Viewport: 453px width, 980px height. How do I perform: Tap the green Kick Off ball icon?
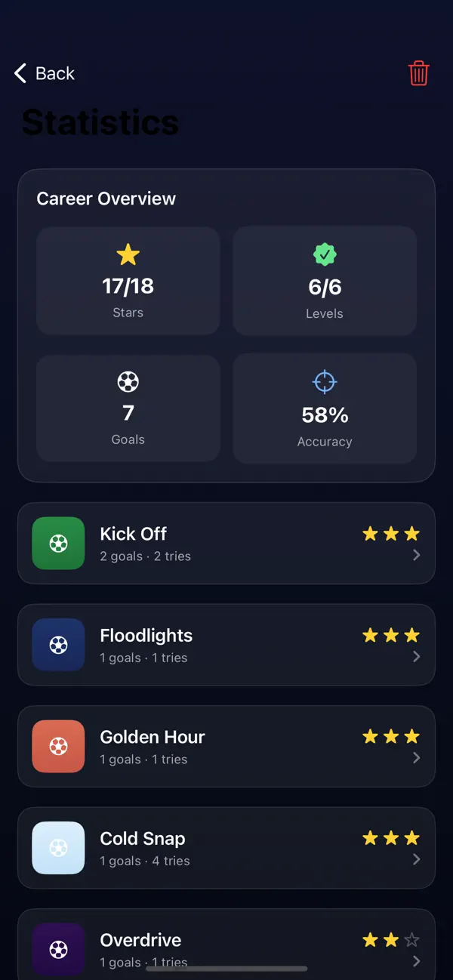click(58, 543)
